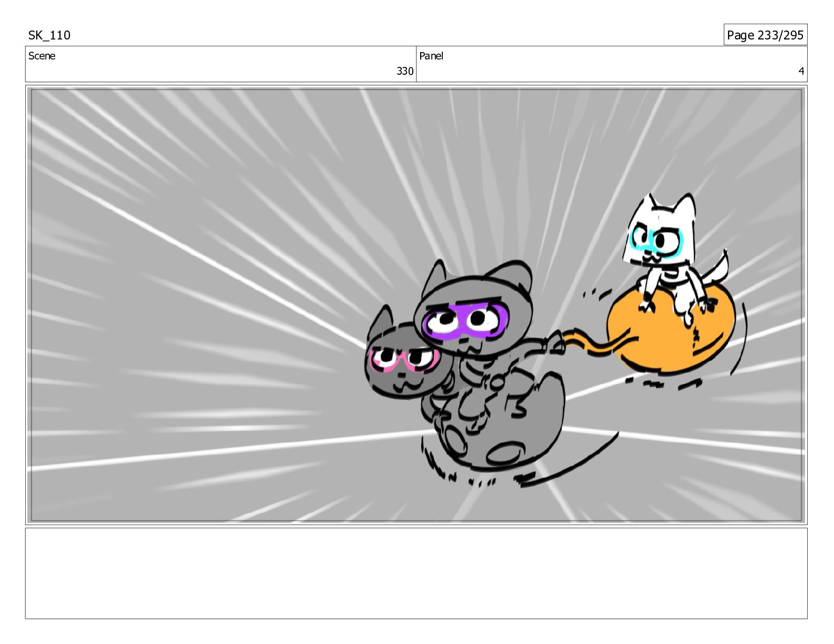Click the panel number 4
Image resolution: width=834 pixels, height=644 pixels.
click(x=801, y=71)
